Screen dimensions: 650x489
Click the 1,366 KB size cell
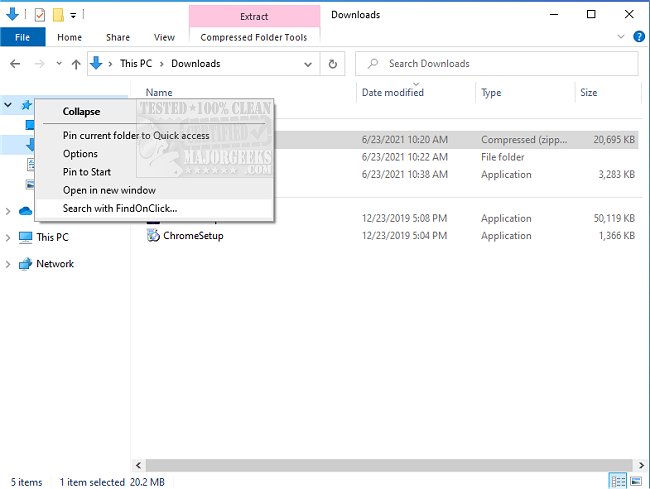[616, 236]
